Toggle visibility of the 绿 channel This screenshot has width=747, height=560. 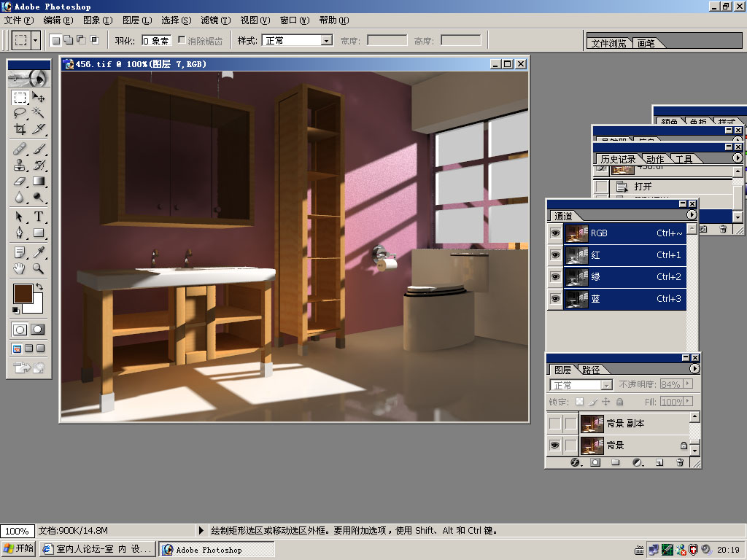pyautogui.click(x=555, y=276)
